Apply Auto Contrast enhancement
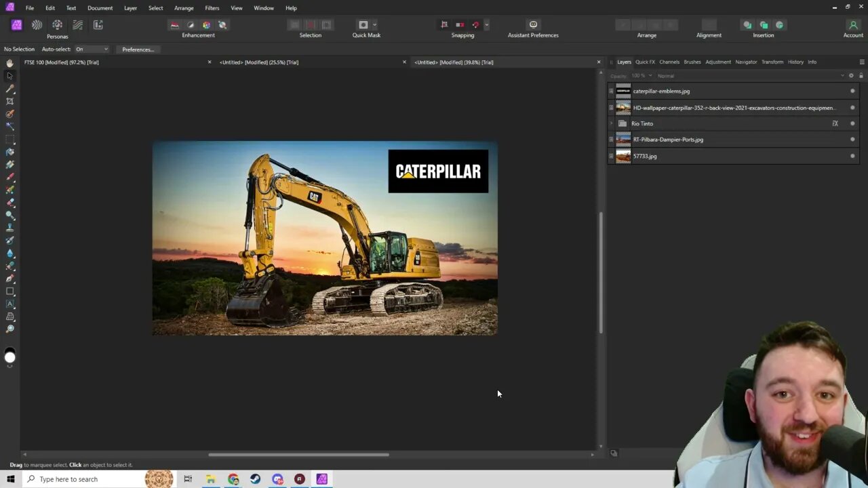Viewport: 868px width, 488px height. 191,25
